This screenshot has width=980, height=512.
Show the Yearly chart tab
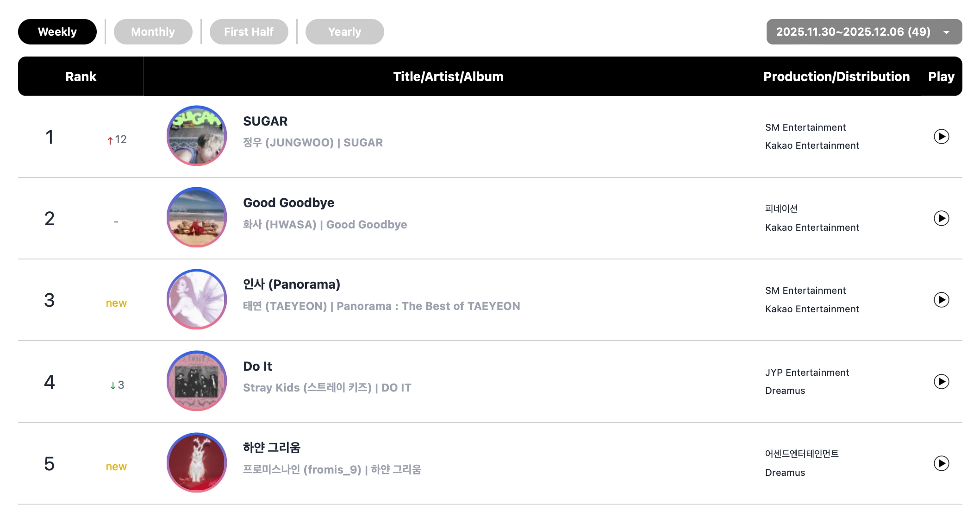(344, 32)
